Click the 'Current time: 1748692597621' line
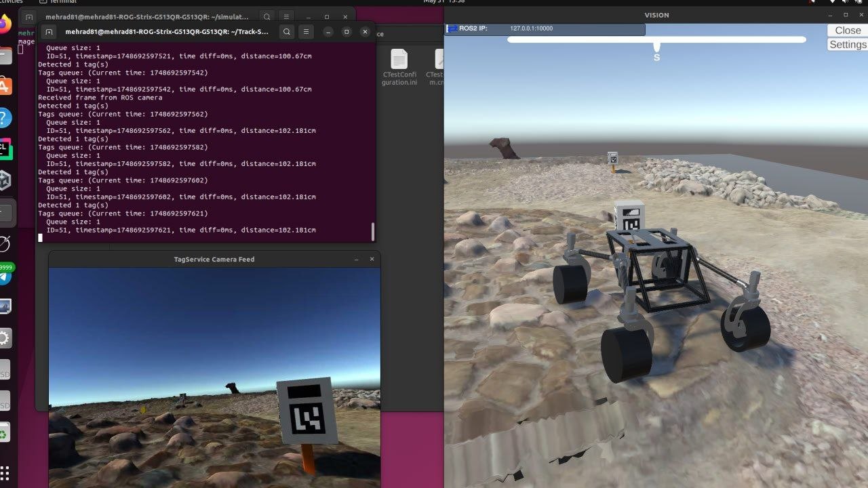868x488 pixels. click(123, 213)
